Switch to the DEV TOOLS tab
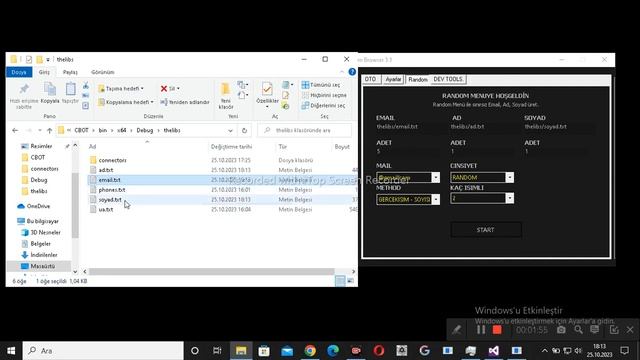The image size is (640, 360). [x=448, y=79]
